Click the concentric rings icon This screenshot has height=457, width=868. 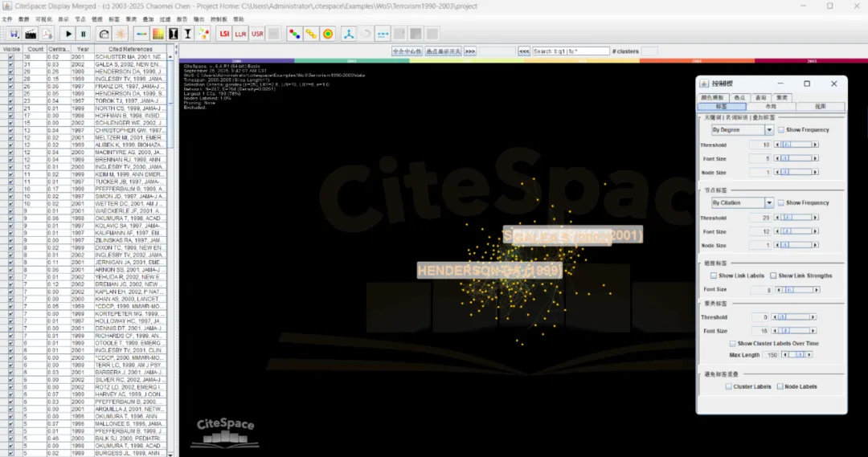point(328,34)
